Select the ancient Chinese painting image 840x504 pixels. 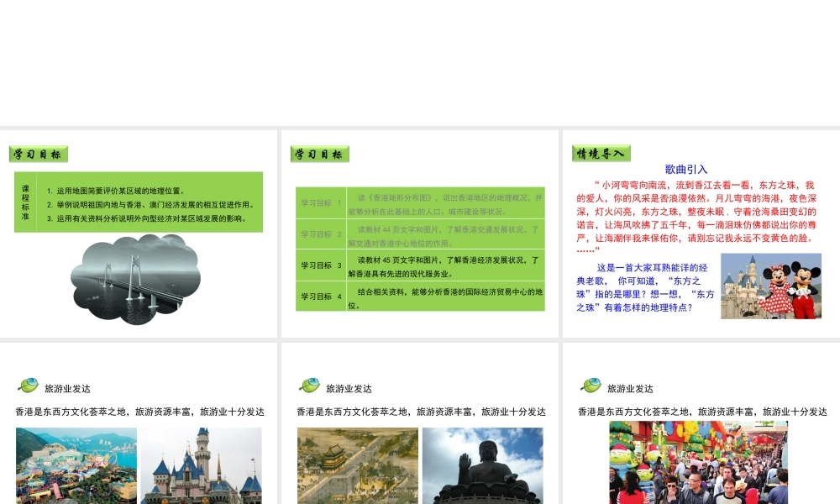(358, 466)
